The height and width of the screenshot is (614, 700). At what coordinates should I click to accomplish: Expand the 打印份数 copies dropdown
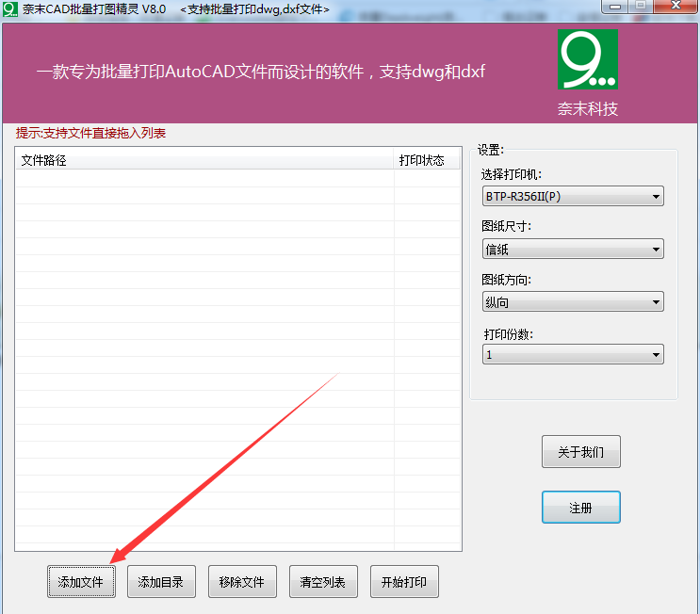click(573, 355)
